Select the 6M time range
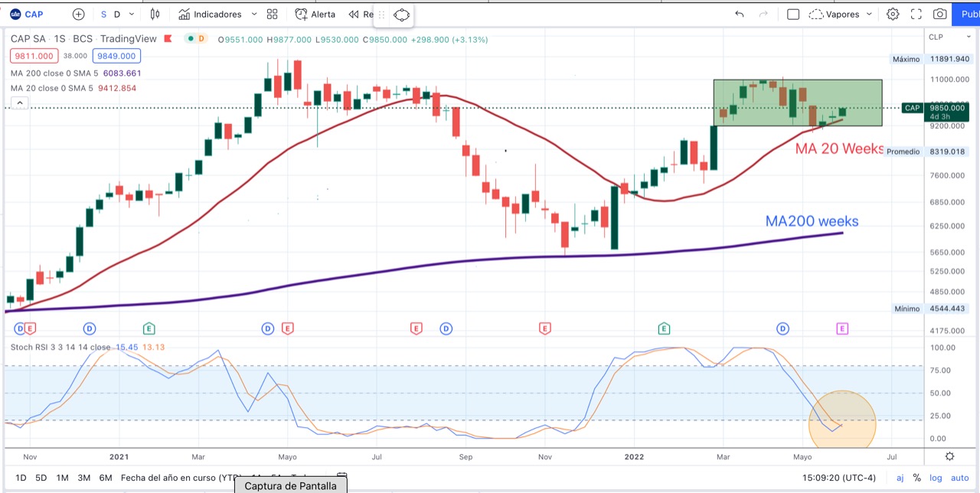Screen dimensions: 980x493 106,478
